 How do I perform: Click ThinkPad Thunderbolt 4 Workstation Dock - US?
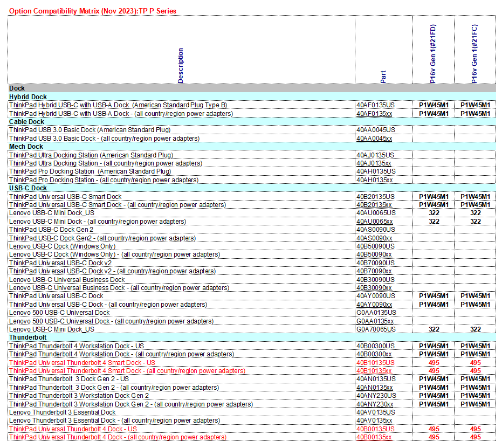pyautogui.click(x=76, y=346)
